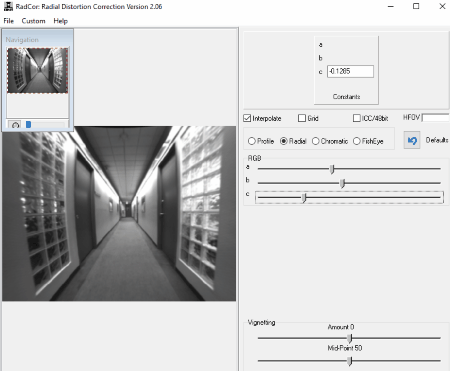
Task: Click the Mid-Point 50 label
Action: point(345,348)
